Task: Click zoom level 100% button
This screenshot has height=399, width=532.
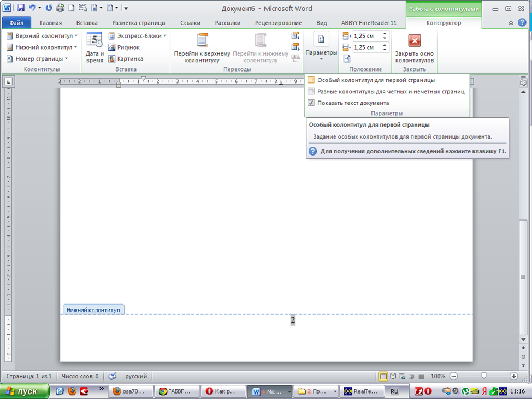Action: coord(438,376)
